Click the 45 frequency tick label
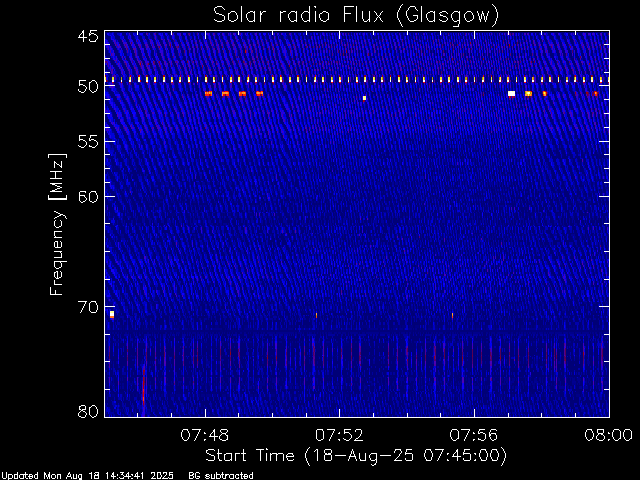 pos(88,36)
